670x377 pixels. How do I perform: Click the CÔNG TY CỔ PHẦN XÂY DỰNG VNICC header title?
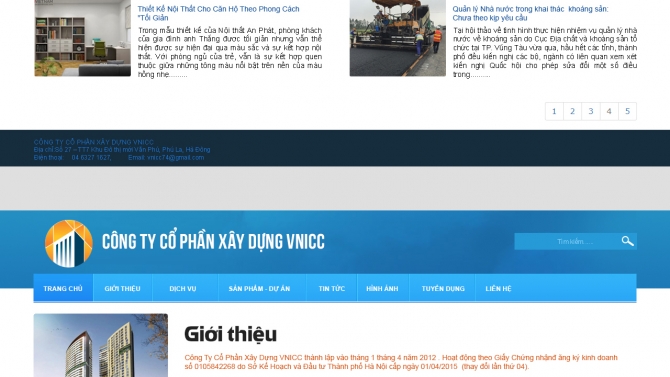tap(213, 242)
